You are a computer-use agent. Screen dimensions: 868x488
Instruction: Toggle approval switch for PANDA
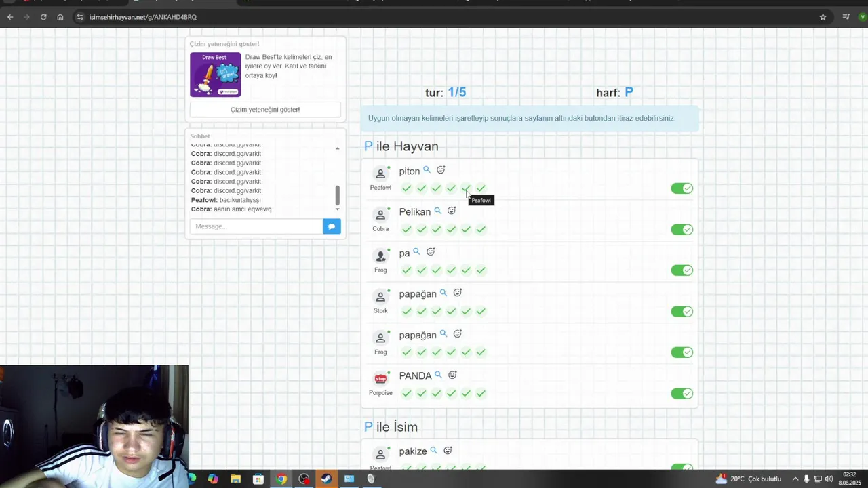coord(682,393)
